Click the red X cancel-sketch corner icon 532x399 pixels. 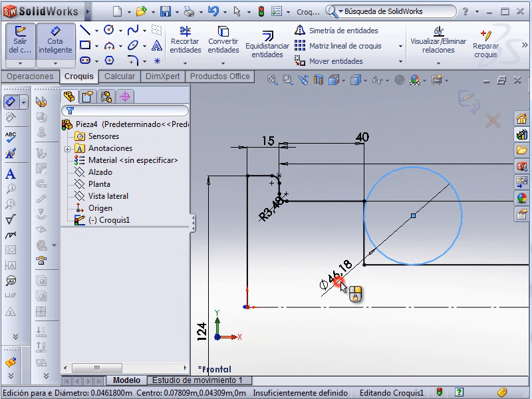(x=492, y=120)
